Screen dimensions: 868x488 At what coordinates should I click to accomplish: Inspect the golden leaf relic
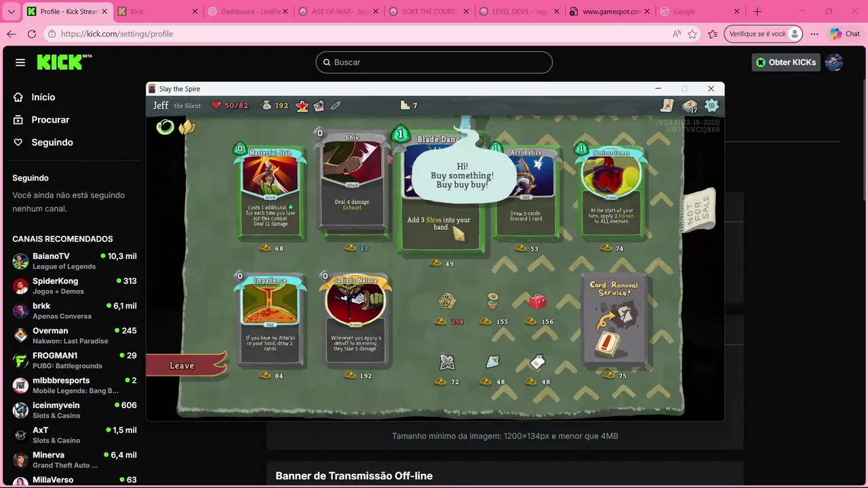pyautogui.click(x=186, y=127)
